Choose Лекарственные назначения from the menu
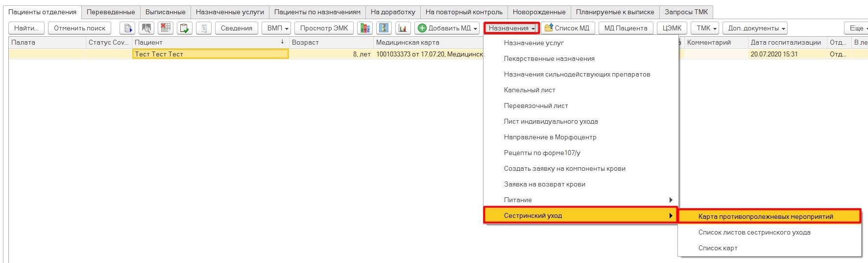The width and height of the screenshot is (868, 263). [549, 58]
